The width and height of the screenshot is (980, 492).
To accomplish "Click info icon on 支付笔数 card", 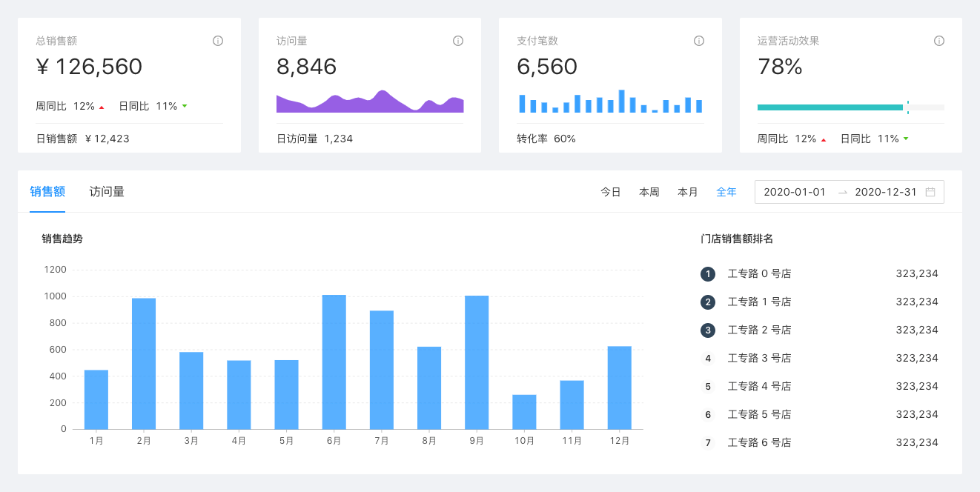I will [699, 41].
